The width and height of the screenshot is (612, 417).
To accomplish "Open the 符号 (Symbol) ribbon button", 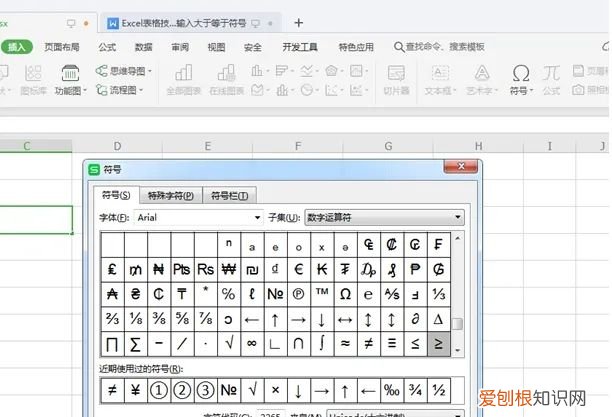I will point(521,79).
